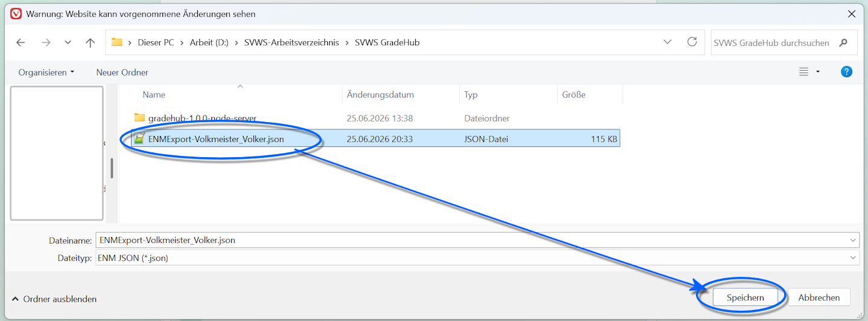Image resolution: width=868 pixels, height=321 pixels.
Task: Sort by the Änderungsdatum column header
Action: (380, 95)
